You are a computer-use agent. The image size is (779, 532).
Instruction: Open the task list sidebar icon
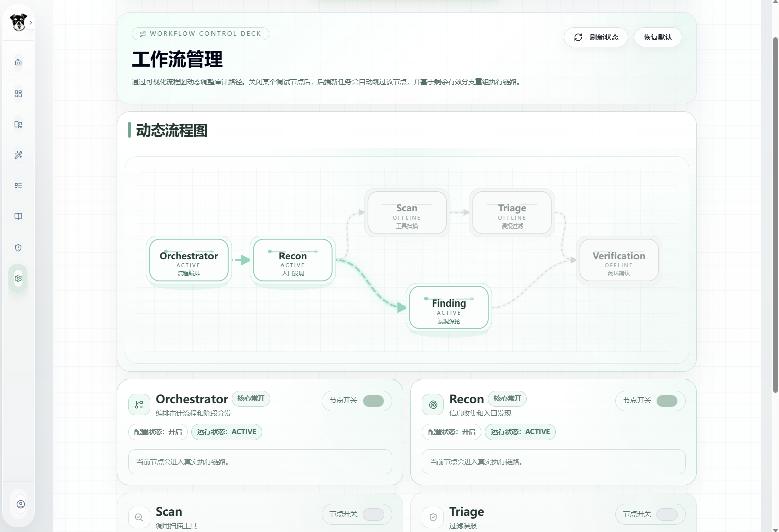point(18,186)
